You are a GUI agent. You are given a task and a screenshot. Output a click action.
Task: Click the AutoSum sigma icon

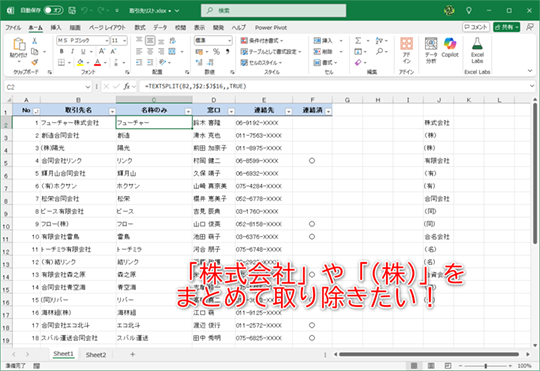click(x=358, y=41)
